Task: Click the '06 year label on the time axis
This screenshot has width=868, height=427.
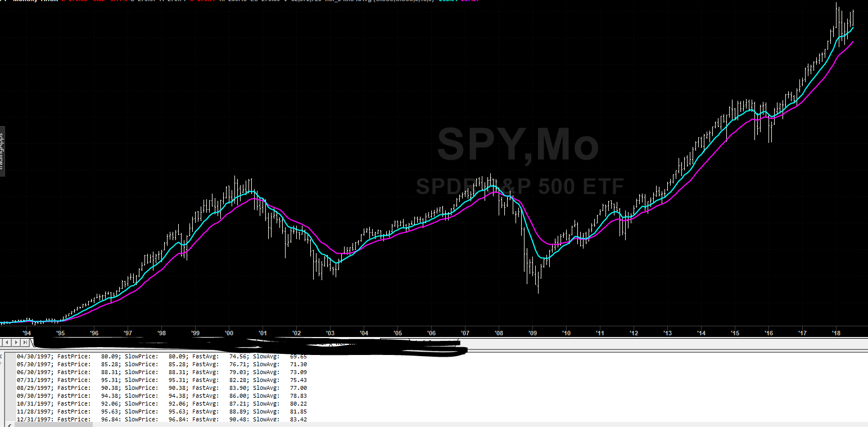Action: (431, 332)
